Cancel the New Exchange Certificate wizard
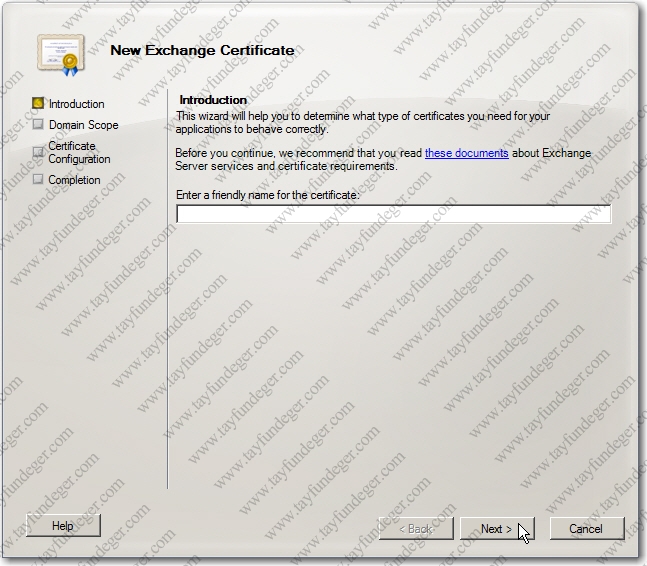This screenshot has width=647, height=566. (587, 528)
